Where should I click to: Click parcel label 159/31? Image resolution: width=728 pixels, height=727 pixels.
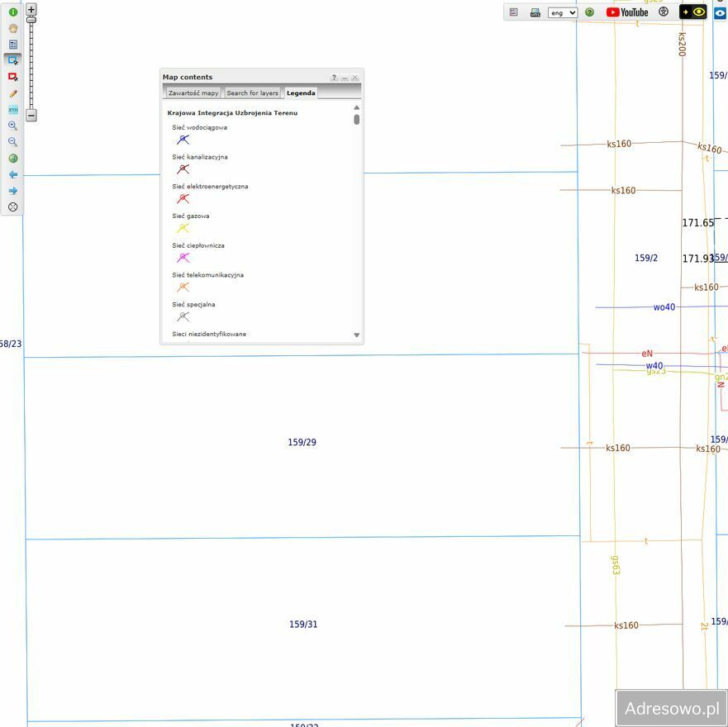(303, 624)
